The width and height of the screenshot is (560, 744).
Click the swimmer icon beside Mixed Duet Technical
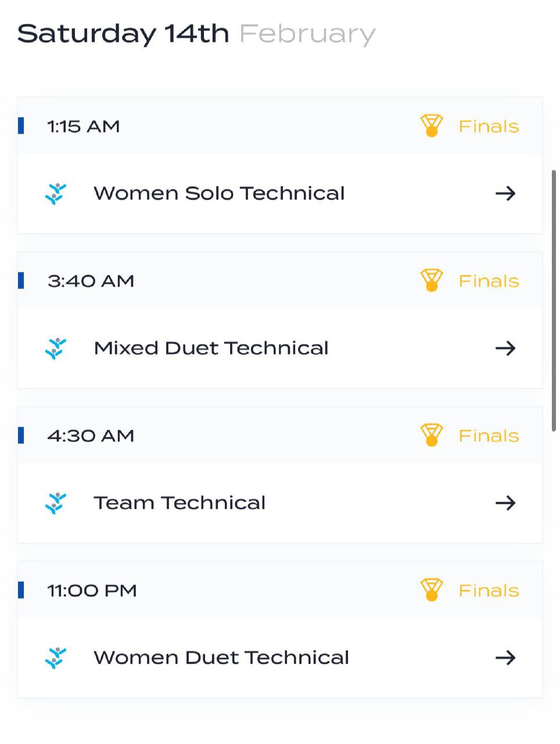pos(56,348)
